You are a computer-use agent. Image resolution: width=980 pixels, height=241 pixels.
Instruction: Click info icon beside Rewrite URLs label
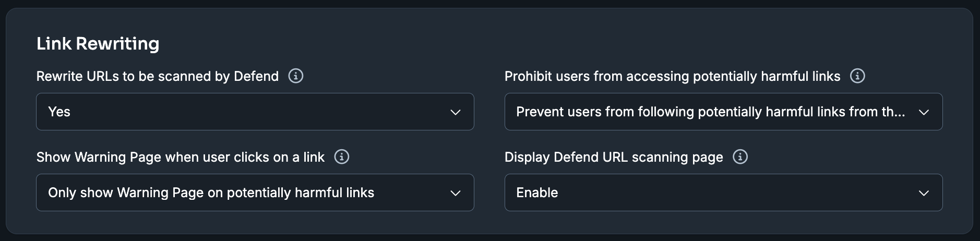[x=296, y=76]
